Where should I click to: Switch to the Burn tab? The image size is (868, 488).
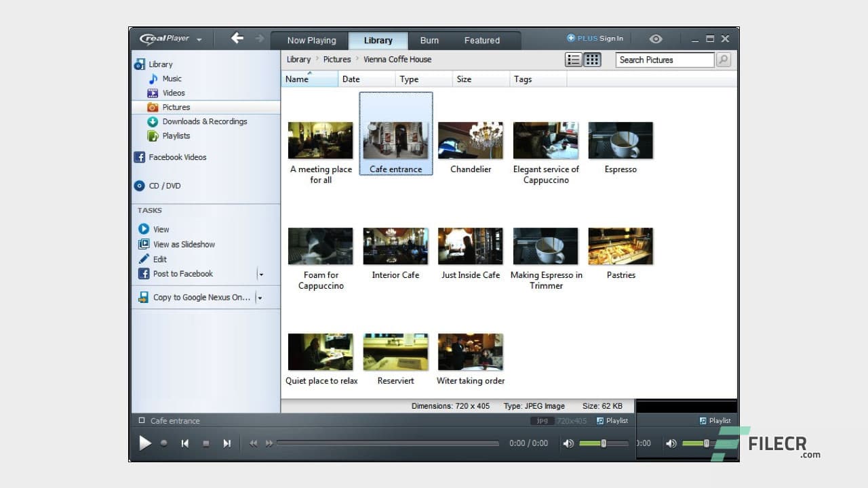click(x=429, y=40)
